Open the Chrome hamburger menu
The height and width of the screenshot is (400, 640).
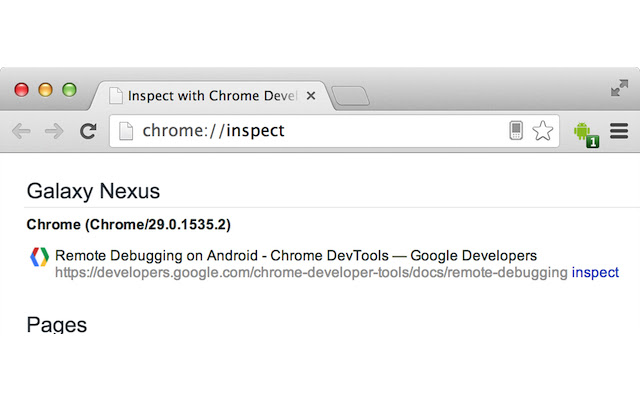pos(618,131)
